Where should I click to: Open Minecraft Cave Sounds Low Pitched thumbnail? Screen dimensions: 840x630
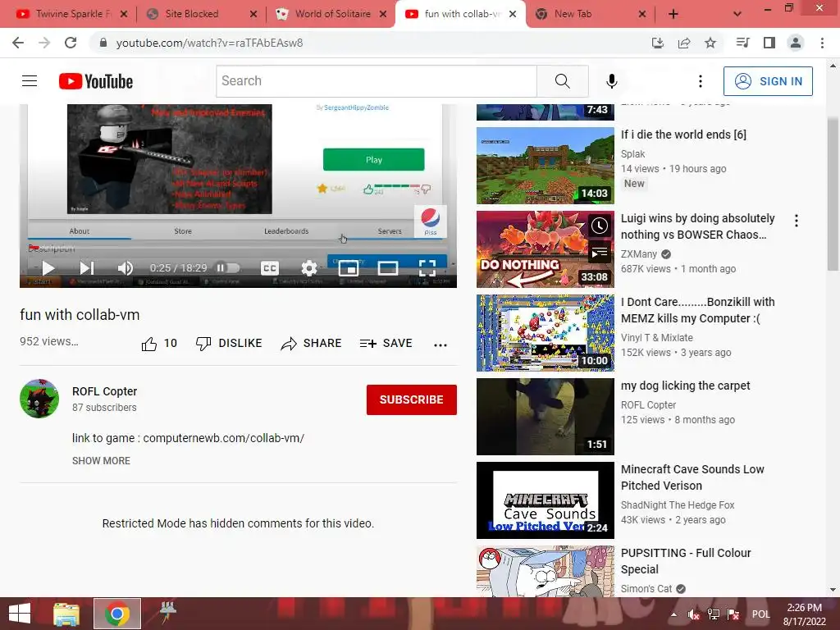pos(546,500)
